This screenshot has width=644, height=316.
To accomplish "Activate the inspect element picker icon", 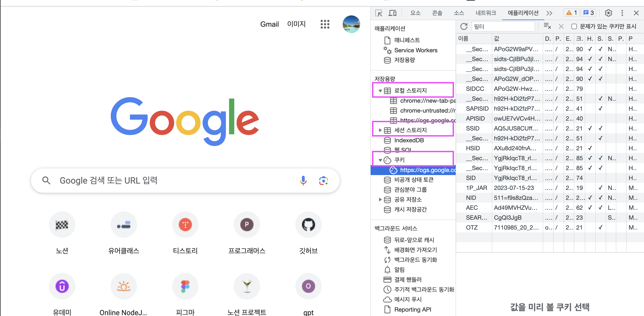I will tap(379, 13).
